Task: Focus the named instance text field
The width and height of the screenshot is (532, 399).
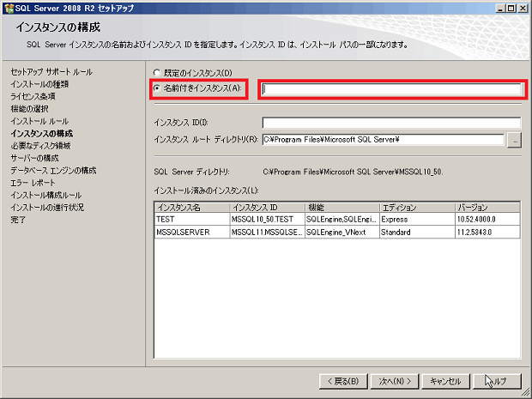Action: 391,89
